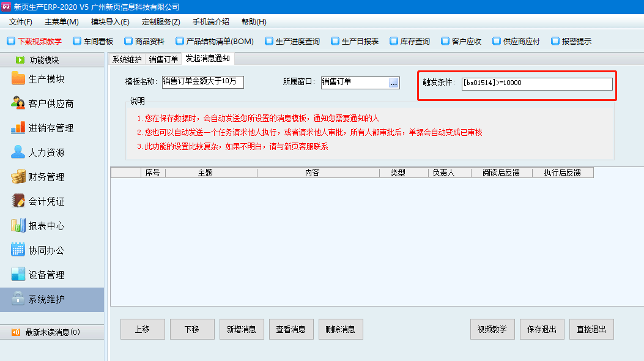This screenshot has height=361, width=644.
Task: Click the 新增消息 button
Action: click(242, 329)
